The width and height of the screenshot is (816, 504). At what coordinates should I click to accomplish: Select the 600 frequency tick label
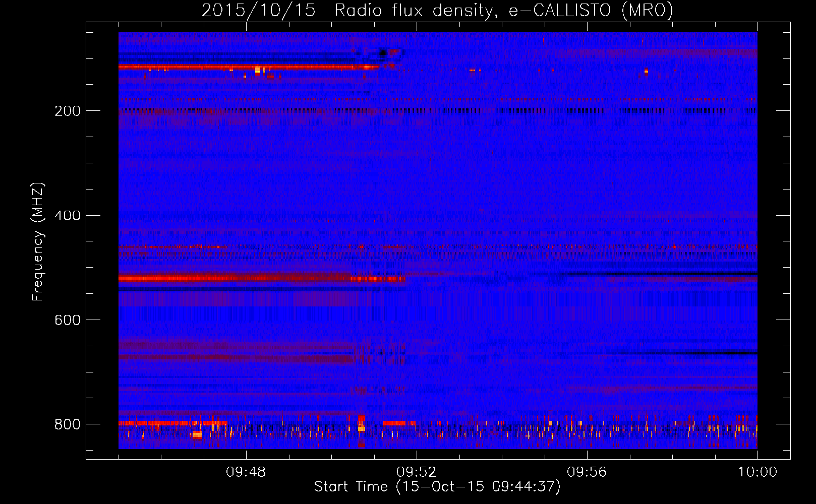pyautogui.click(x=68, y=320)
